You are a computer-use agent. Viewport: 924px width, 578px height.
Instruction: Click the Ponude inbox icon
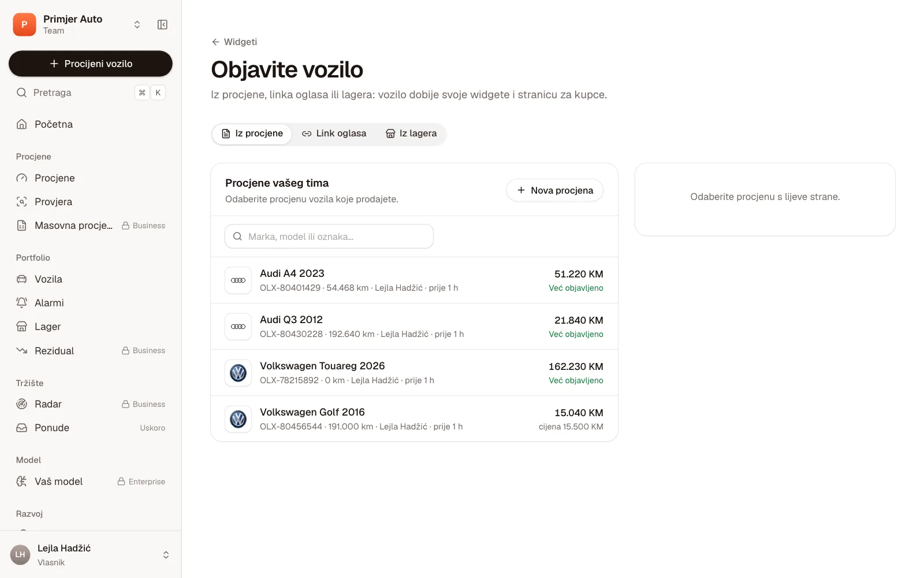pyautogui.click(x=22, y=428)
